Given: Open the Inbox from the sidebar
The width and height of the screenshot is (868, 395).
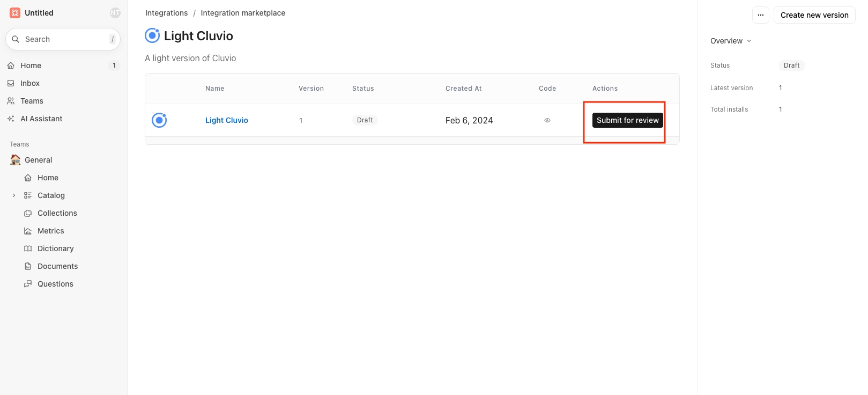Looking at the screenshot, I should [x=30, y=83].
